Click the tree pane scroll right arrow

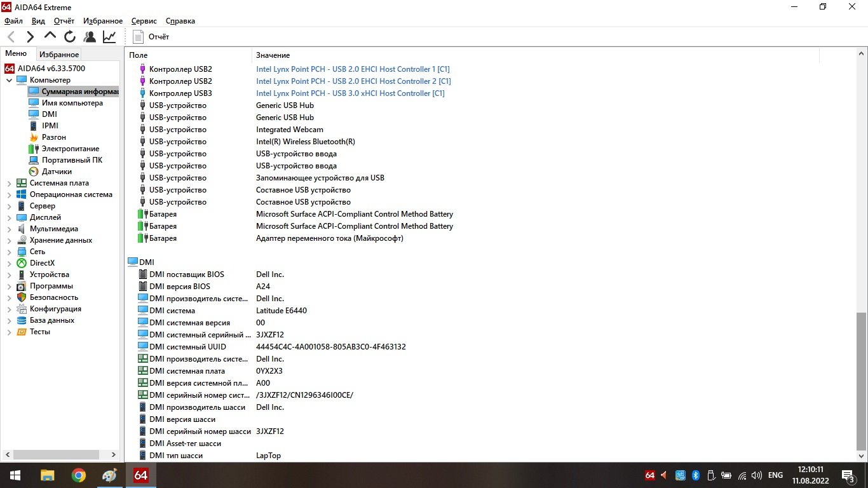(x=114, y=455)
